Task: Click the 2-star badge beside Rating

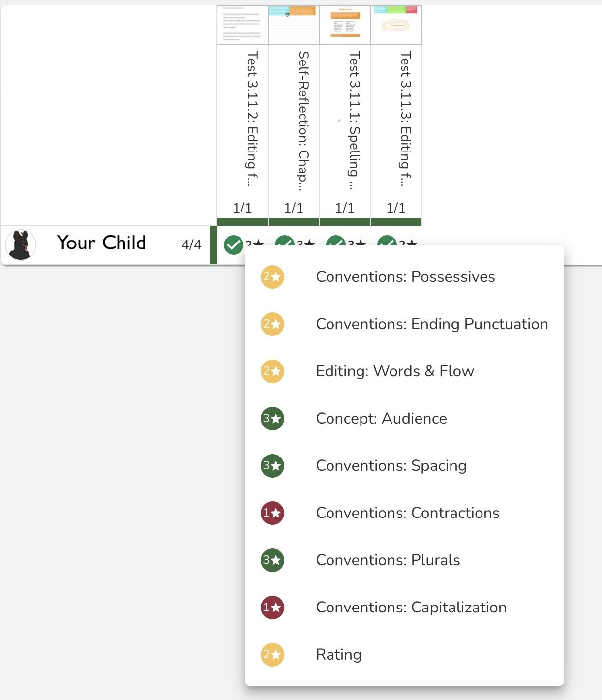Action: click(x=272, y=655)
